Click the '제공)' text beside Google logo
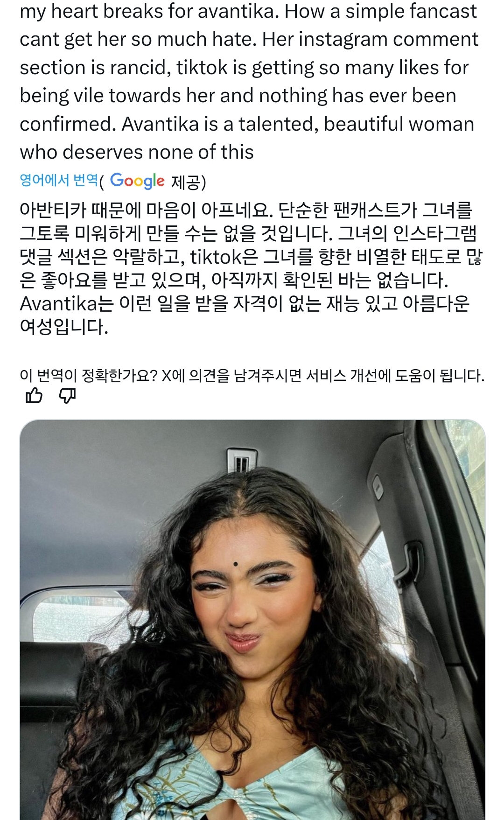The height and width of the screenshot is (820, 504). 188,182
